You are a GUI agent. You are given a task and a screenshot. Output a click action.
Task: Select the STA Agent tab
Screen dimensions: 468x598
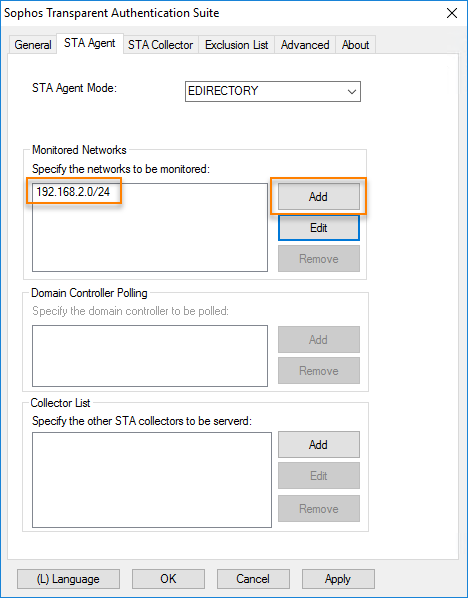pyautogui.click(x=90, y=43)
